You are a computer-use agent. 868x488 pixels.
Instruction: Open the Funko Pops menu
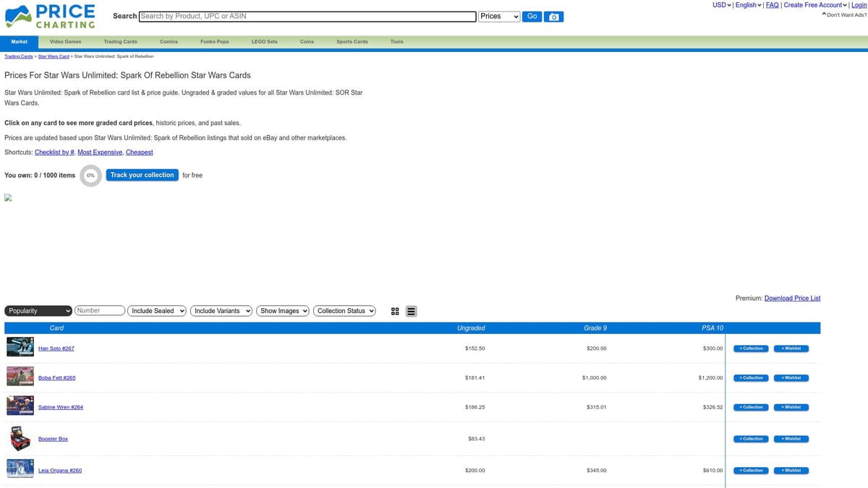[x=214, y=42]
